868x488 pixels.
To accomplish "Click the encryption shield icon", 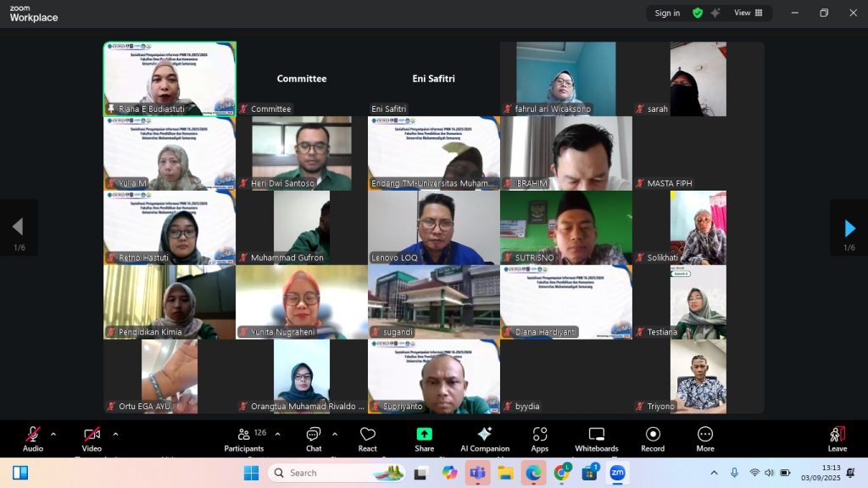I will [x=698, y=13].
